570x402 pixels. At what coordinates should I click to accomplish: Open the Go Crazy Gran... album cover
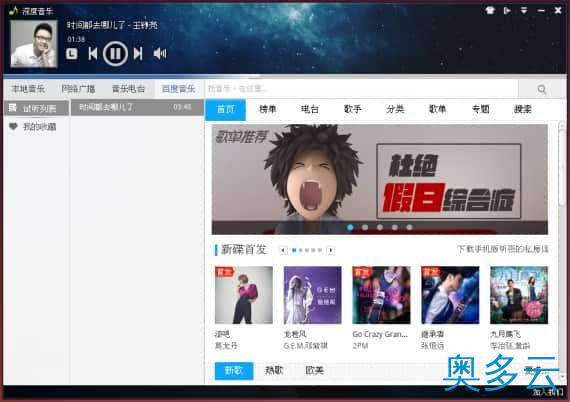381,295
